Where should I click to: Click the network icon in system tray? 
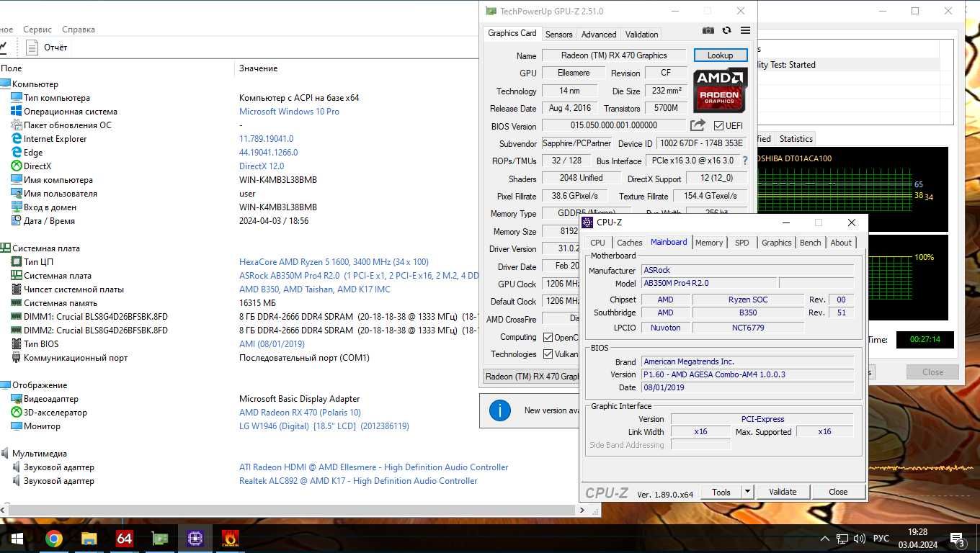click(842, 539)
